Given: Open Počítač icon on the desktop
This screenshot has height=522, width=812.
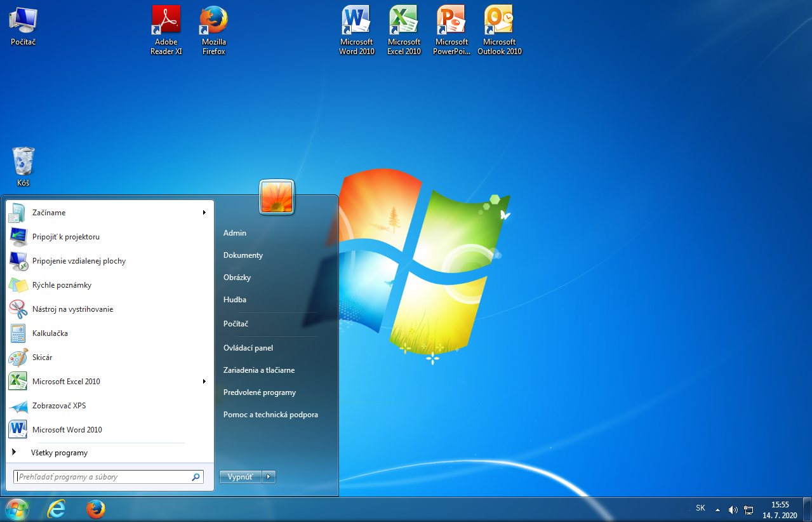Looking at the screenshot, I should [x=23, y=22].
